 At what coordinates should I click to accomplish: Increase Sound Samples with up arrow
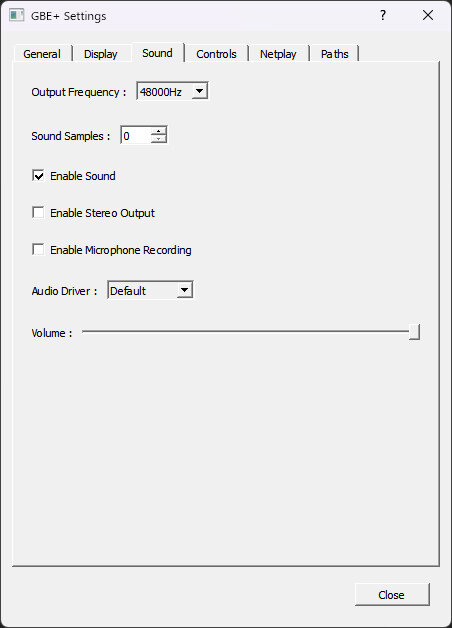click(159, 131)
